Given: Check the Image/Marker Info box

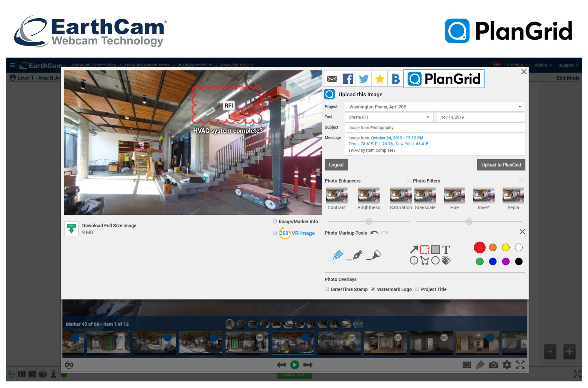Looking at the screenshot, I should 274,221.
